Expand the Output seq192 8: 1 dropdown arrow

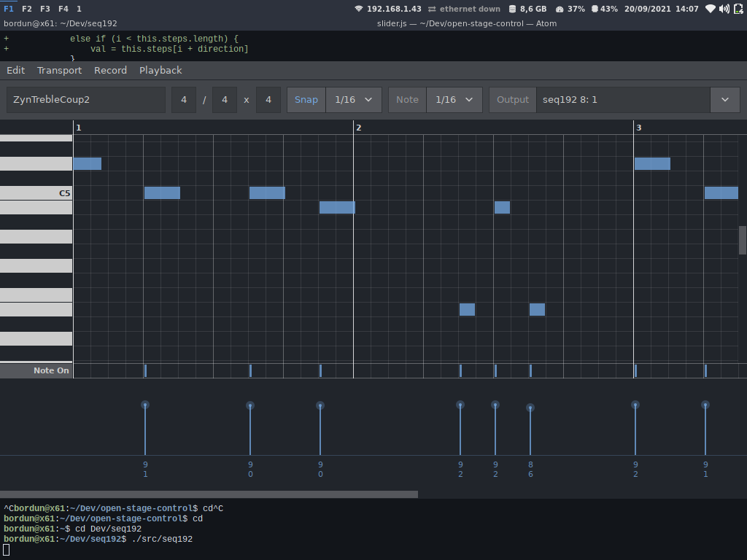coord(725,100)
